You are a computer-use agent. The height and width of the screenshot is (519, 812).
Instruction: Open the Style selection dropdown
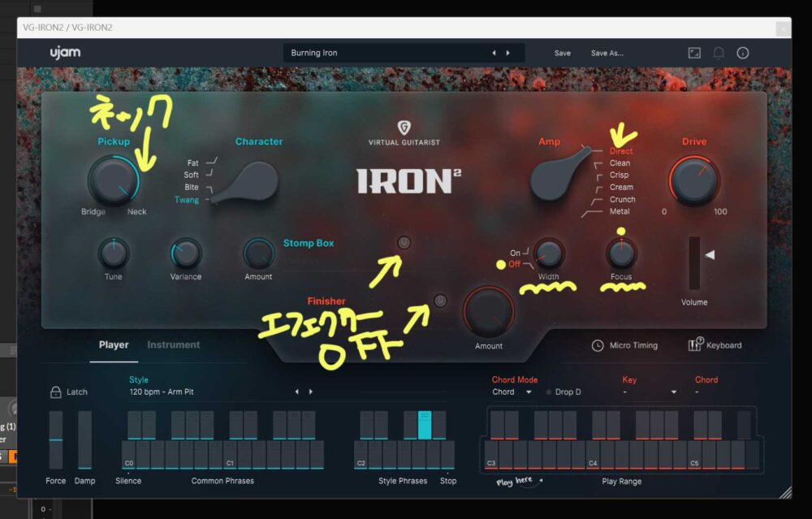[x=211, y=392]
